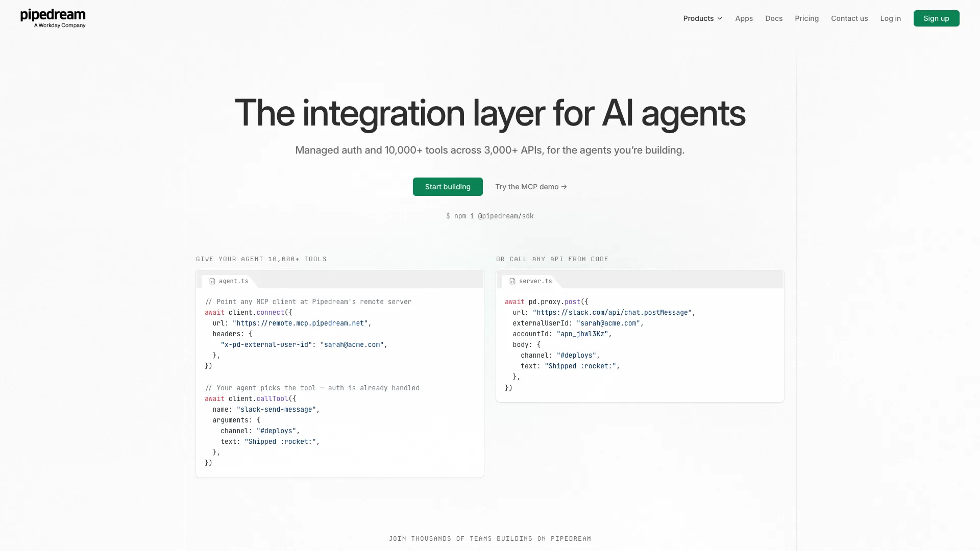Click externalUserId "sarah@acme.com" in server.ts
This screenshot has width=980, height=551.
(578, 323)
